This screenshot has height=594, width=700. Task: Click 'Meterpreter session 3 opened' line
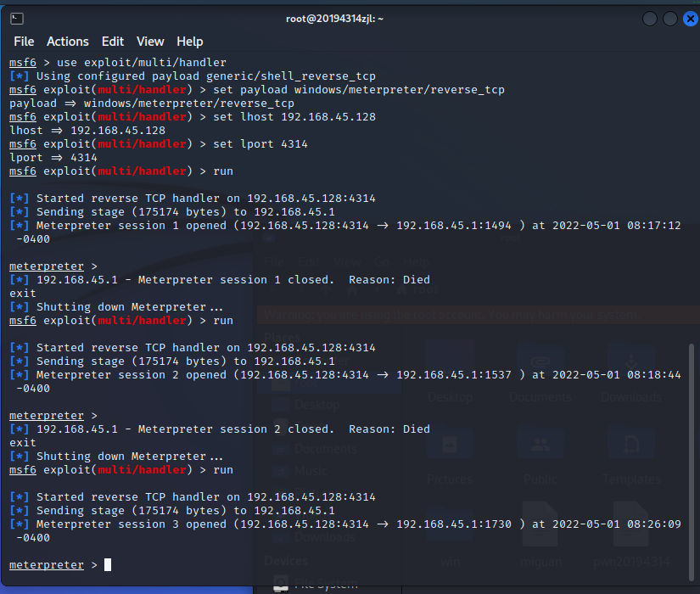click(345, 524)
